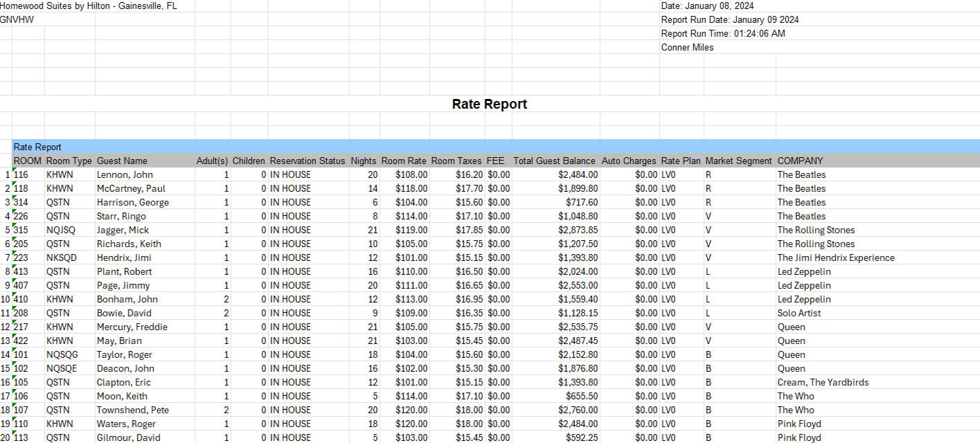
Task: Click the Solo Artist company cell
Action: point(799,313)
